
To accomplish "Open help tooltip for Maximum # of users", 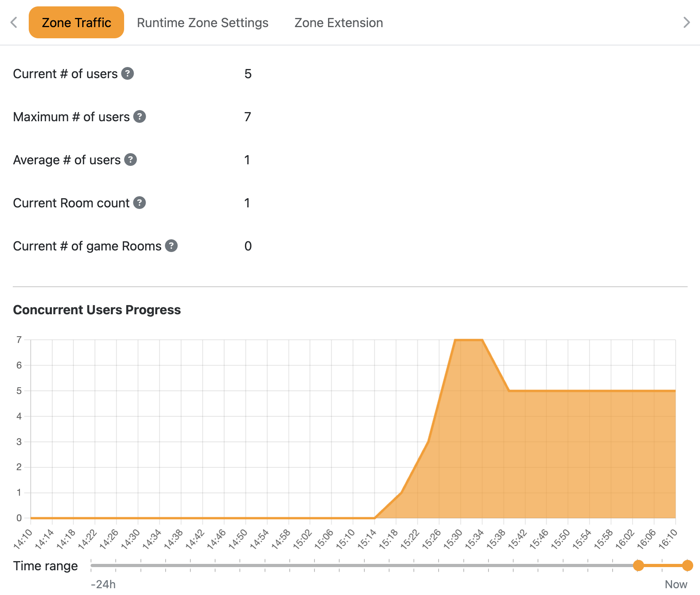I will click(x=139, y=117).
